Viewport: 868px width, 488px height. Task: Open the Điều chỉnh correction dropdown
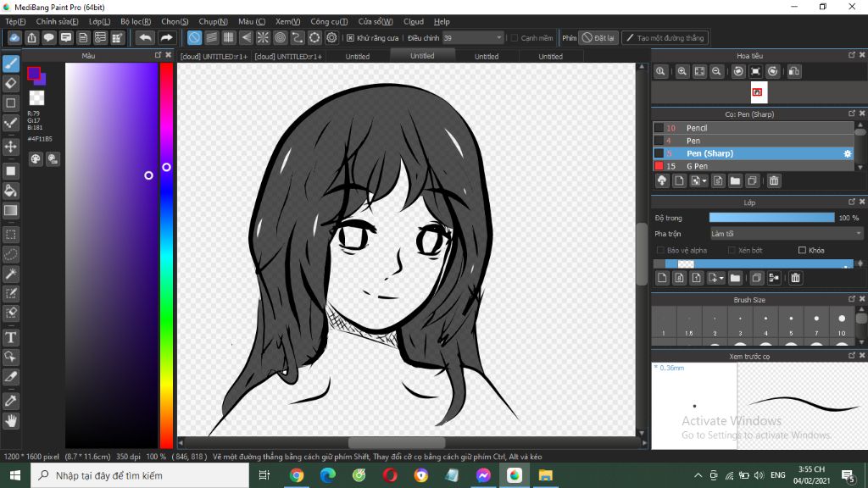pos(473,37)
